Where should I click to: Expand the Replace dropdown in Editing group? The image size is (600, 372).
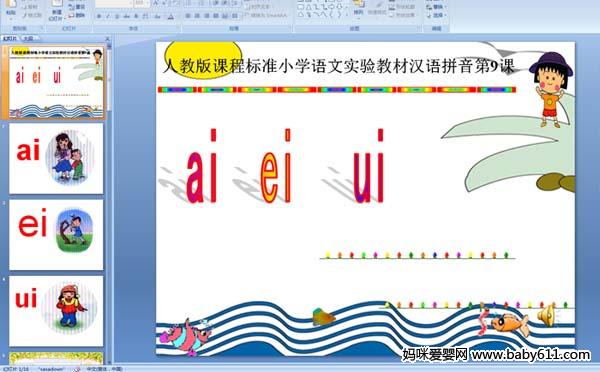point(446,7)
